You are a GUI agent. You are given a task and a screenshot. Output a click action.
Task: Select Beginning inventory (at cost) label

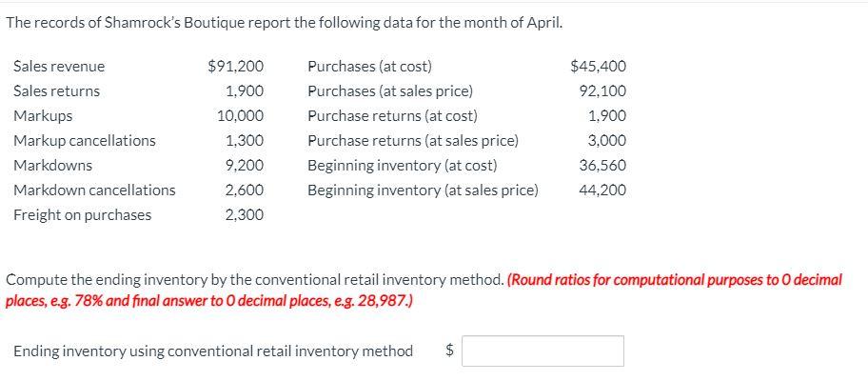coord(403,166)
